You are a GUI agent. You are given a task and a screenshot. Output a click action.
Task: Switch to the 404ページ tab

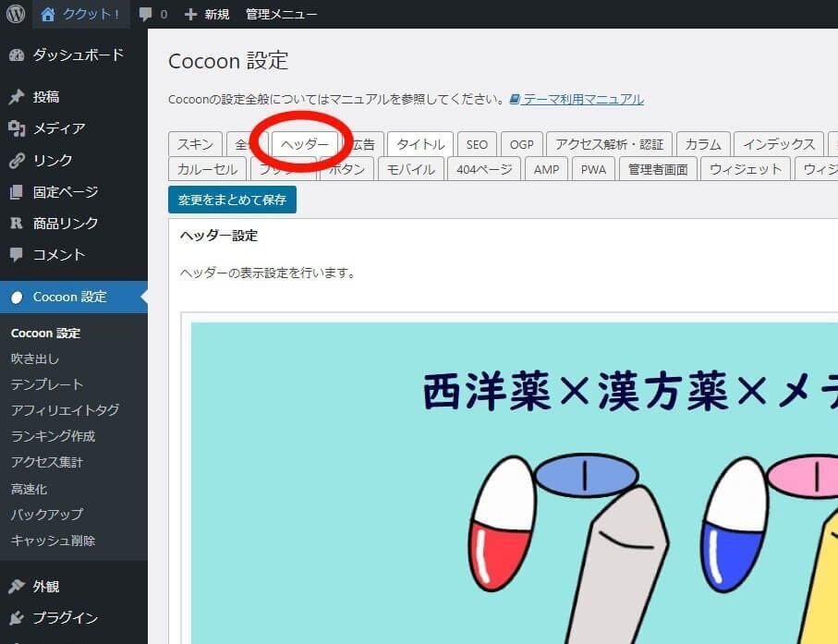(484, 169)
